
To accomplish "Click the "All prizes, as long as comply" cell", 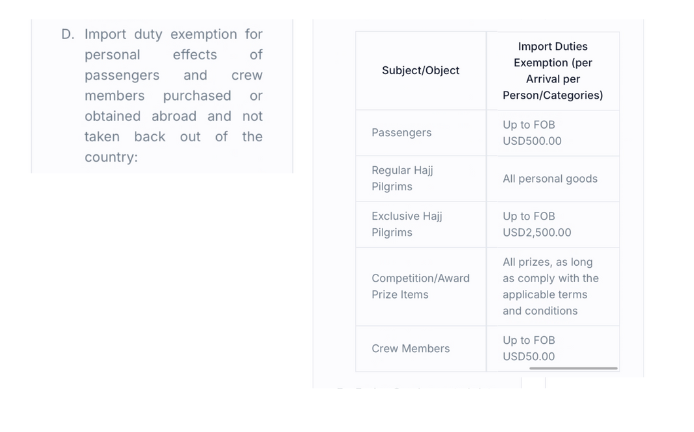I will coord(551,287).
